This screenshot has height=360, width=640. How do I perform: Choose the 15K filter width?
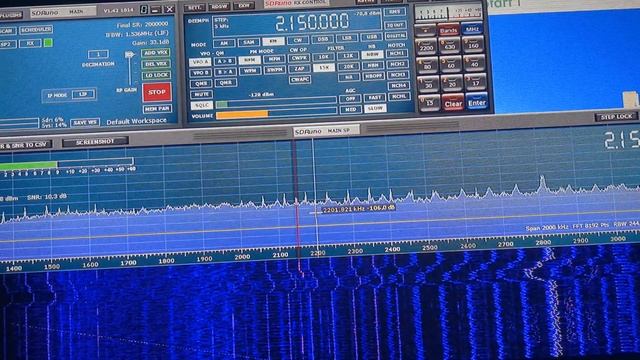pyautogui.click(x=324, y=68)
